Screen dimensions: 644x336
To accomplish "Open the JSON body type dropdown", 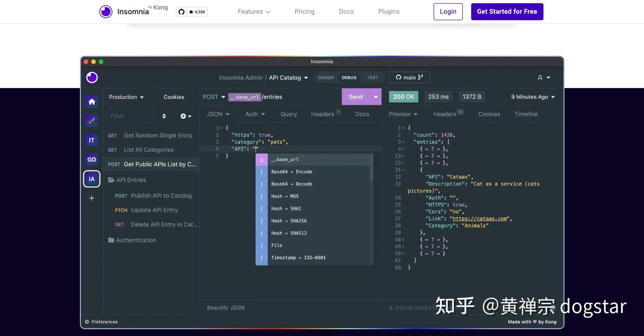I will pos(218,114).
